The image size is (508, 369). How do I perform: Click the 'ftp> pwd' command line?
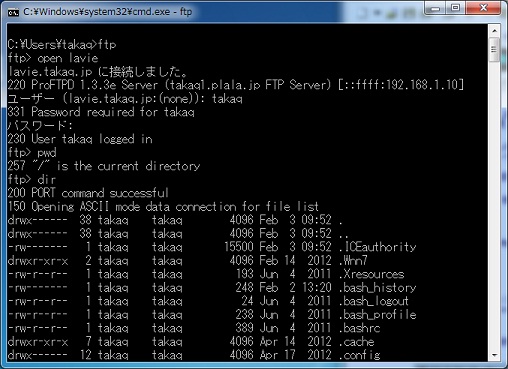point(32,153)
